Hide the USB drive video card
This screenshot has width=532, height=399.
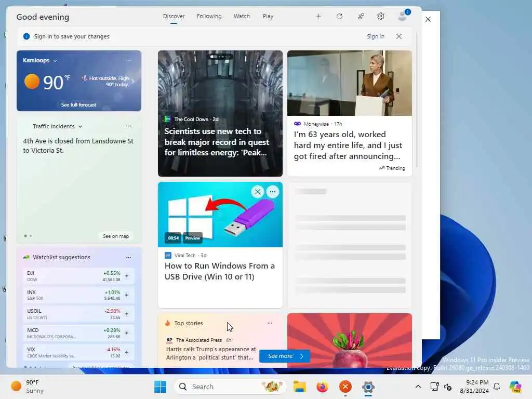pos(258,192)
